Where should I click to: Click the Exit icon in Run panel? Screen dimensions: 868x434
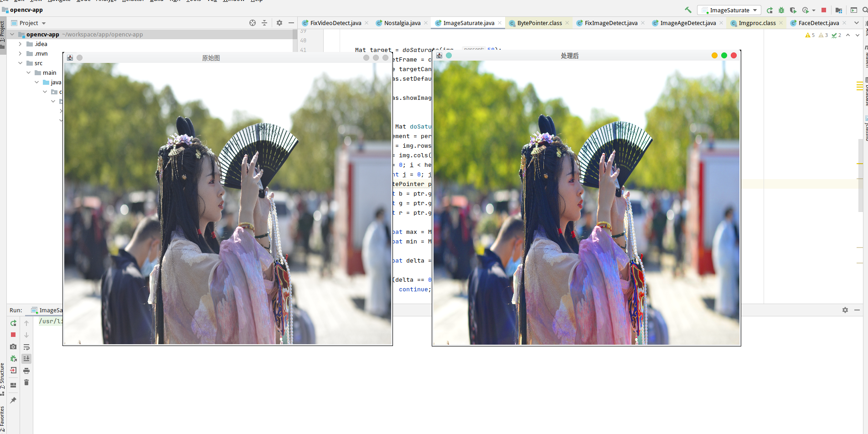13,370
